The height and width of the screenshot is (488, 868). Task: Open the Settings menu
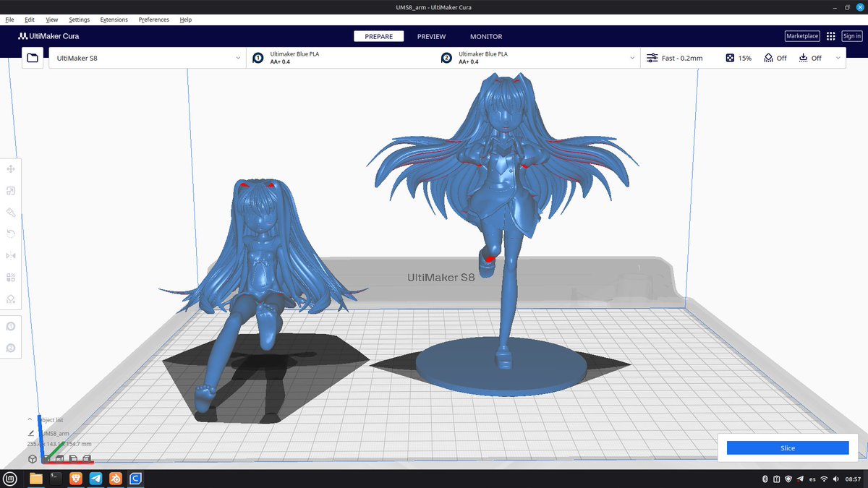(x=80, y=20)
